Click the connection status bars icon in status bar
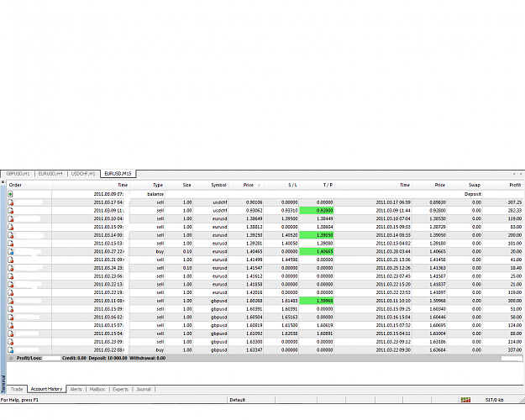This screenshot has height=420, width=525. pos(465,400)
